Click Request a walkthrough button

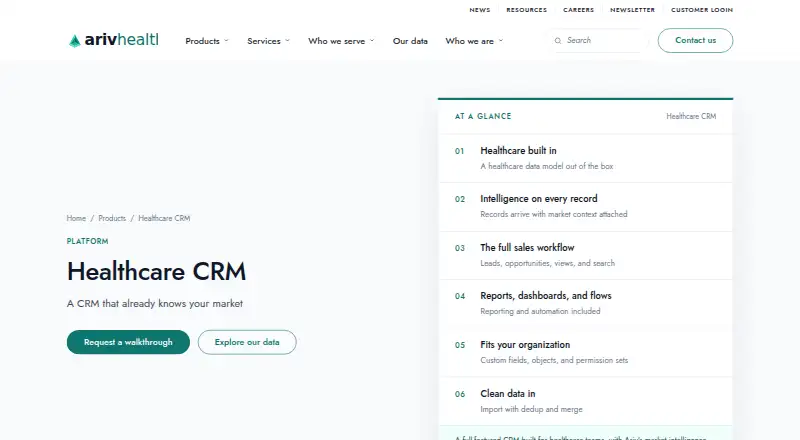(x=128, y=342)
